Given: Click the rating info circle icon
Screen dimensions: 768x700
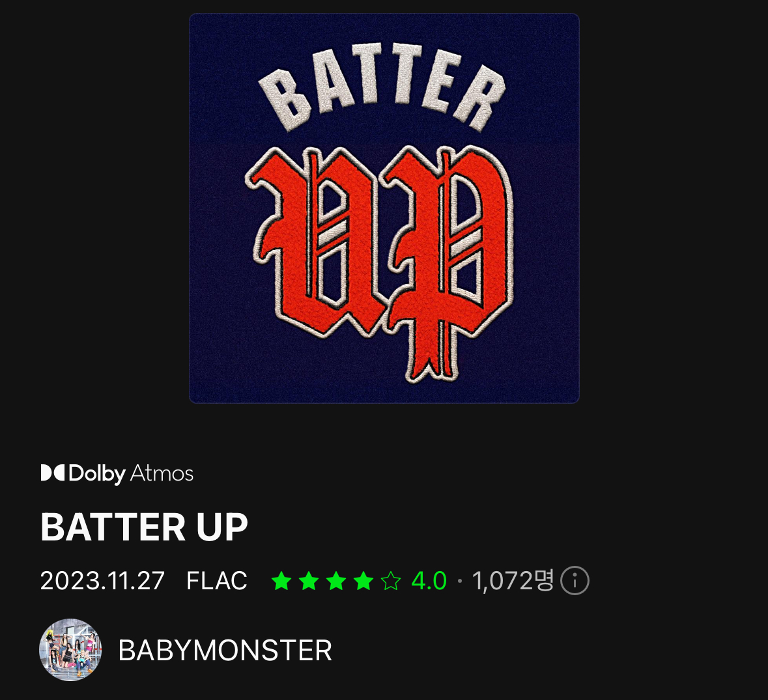Looking at the screenshot, I should pos(575,581).
